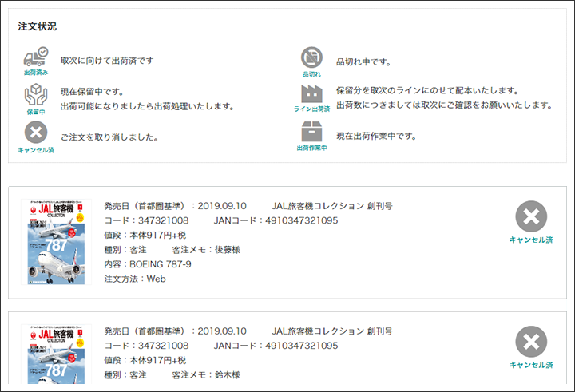
Task: Click the 保留中 caption under hands icon
Action: coord(36,112)
